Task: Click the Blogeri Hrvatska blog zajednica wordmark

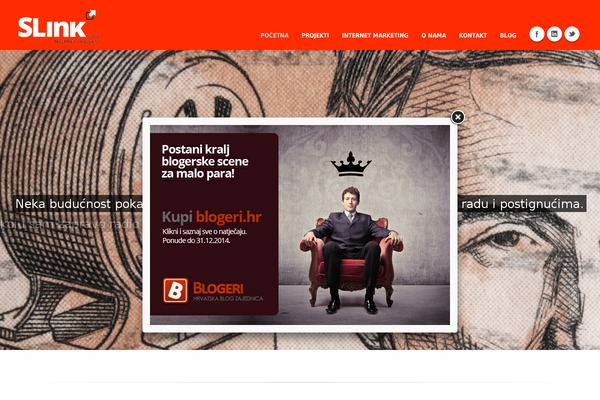Action: [228, 292]
